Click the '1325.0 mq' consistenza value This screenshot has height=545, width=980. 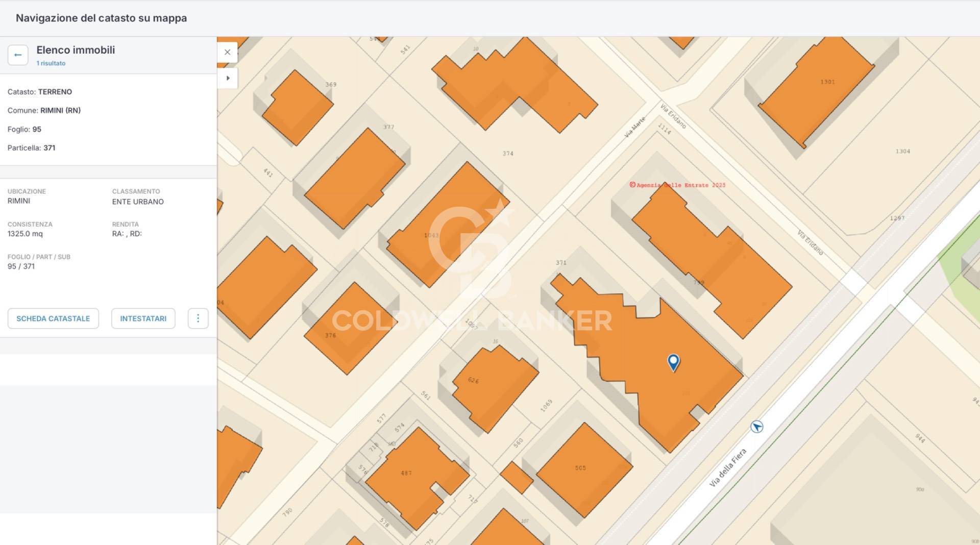25,234
